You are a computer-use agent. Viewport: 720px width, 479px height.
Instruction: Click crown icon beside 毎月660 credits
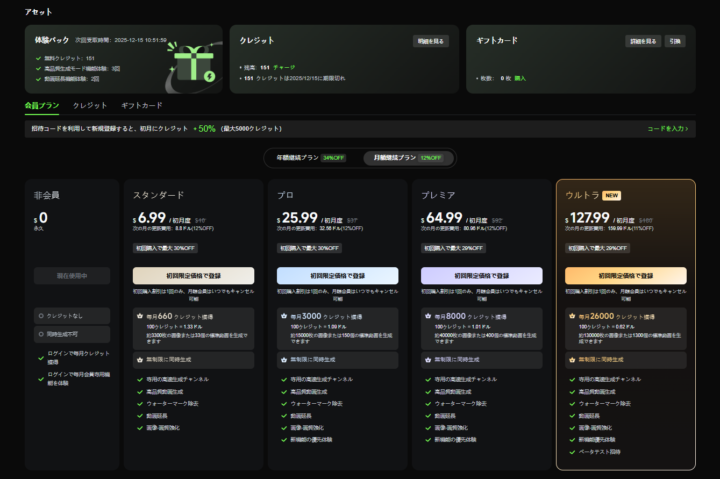(140, 314)
